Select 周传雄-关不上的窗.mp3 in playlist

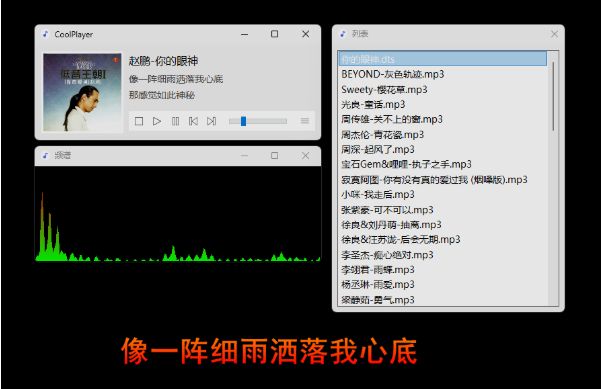[x=443, y=119]
